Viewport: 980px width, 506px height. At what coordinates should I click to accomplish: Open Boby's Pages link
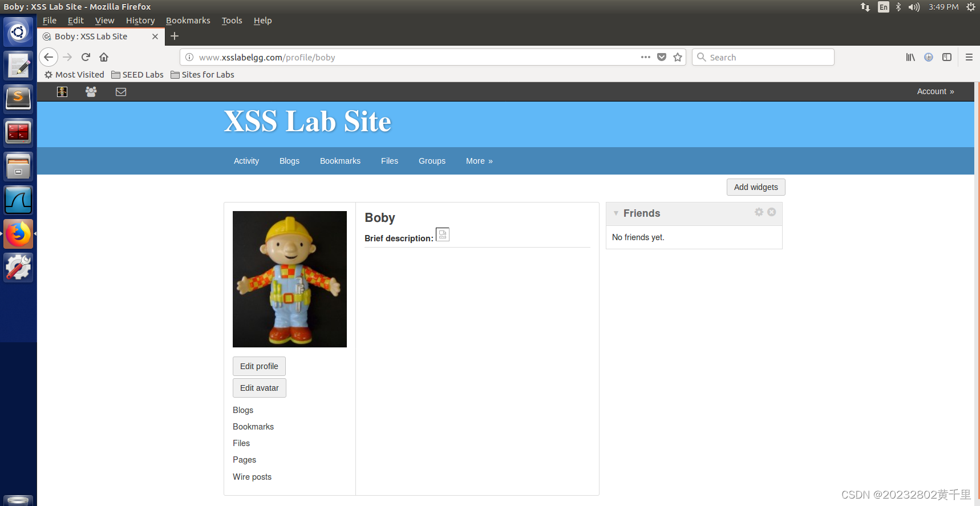click(x=244, y=460)
